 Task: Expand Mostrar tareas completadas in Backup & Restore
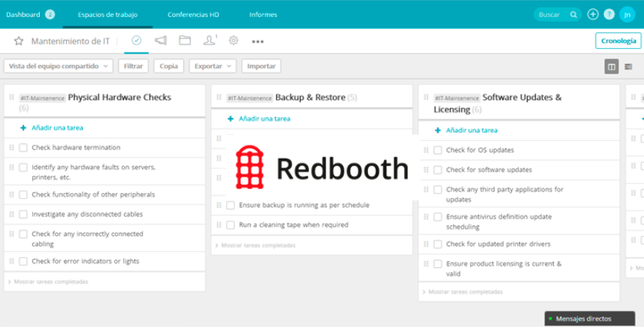point(255,245)
